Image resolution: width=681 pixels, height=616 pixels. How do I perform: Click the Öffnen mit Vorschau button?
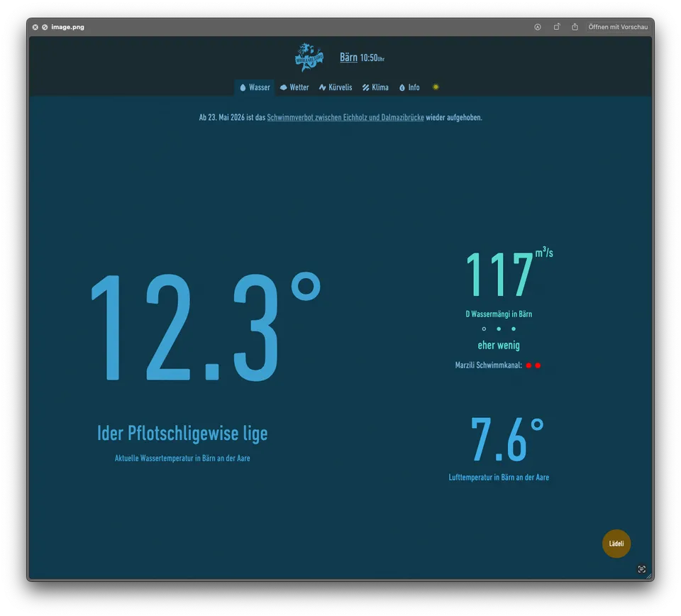tap(618, 27)
